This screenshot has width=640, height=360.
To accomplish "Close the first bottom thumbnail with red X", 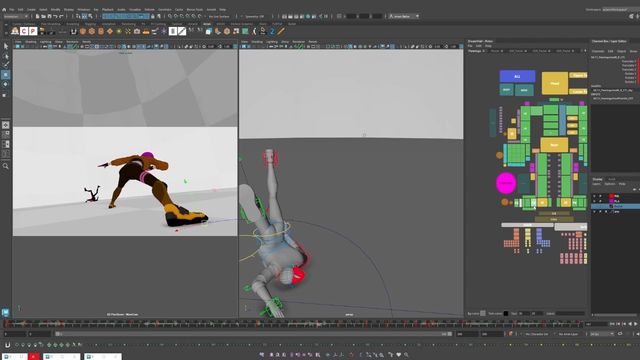I will pyautogui.click(x=33, y=357).
